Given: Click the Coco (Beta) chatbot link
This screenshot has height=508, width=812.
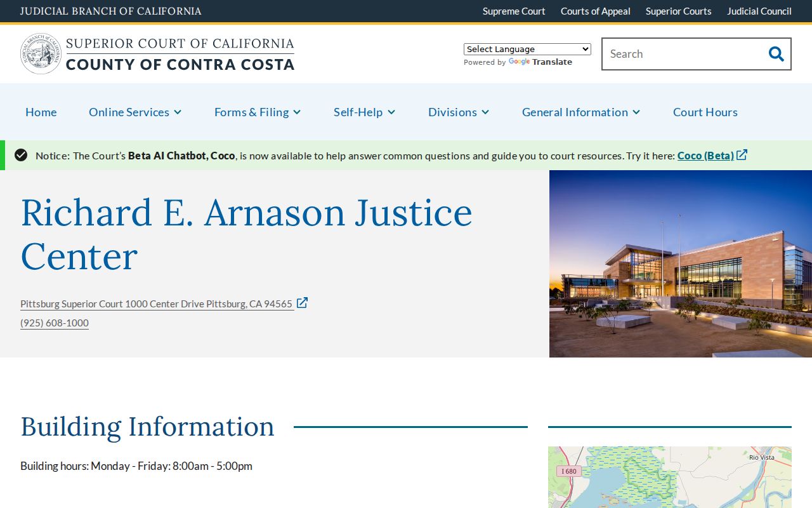Looking at the screenshot, I should [705, 156].
